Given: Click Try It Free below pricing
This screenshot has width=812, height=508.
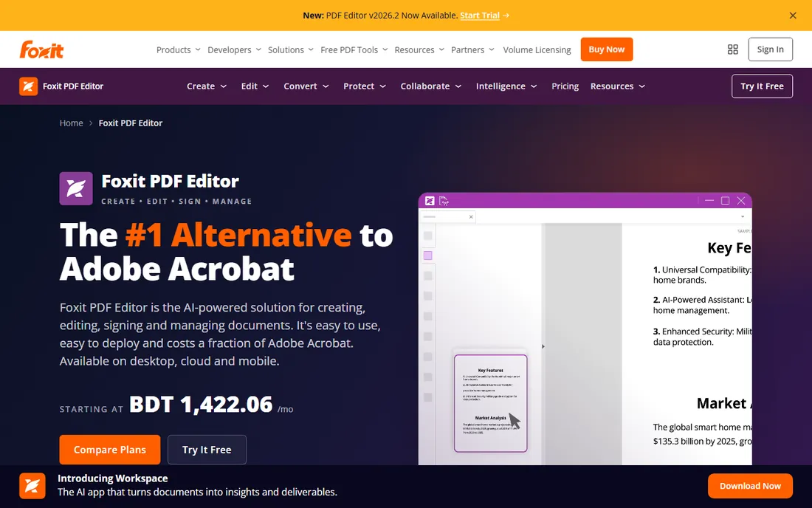Looking at the screenshot, I should (x=207, y=450).
